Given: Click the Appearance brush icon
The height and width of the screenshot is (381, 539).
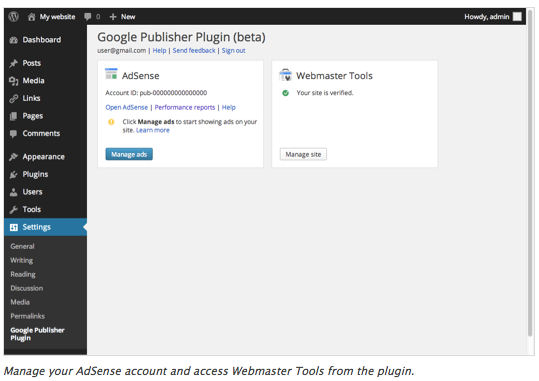Looking at the screenshot, I should coord(13,157).
